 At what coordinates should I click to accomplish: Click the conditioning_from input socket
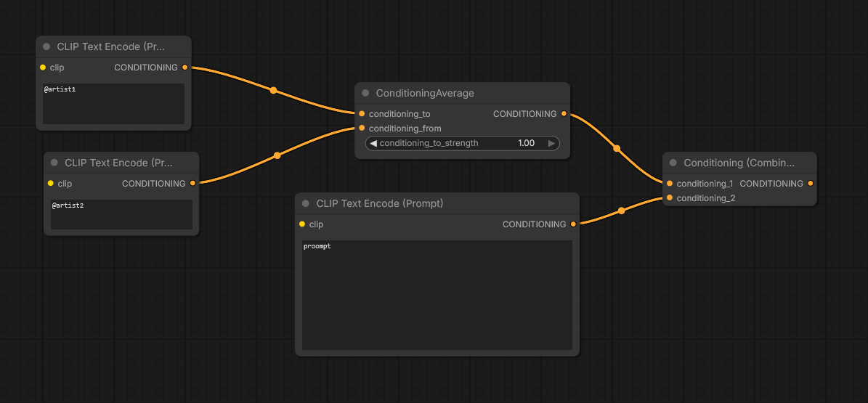pyautogui.click(x=362, y=129)
